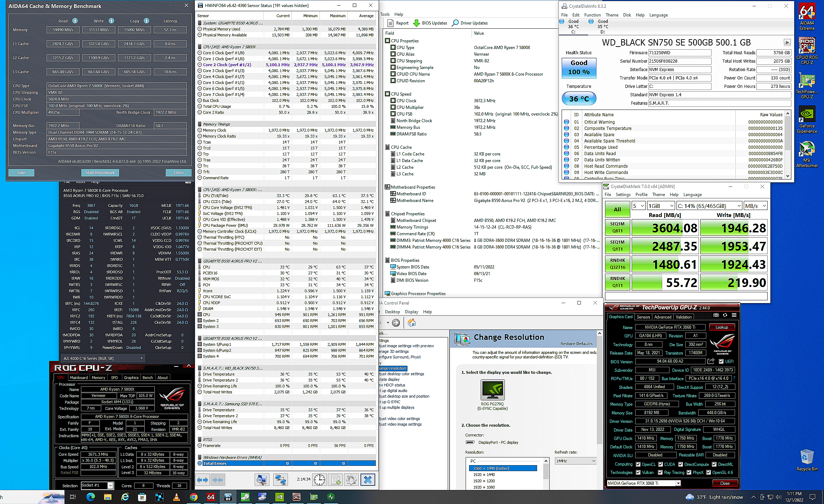The height and width of the screenshot is (504, 824).
Task: Click the GPU-Z screenshot camera icon
Action: point(716,315)
